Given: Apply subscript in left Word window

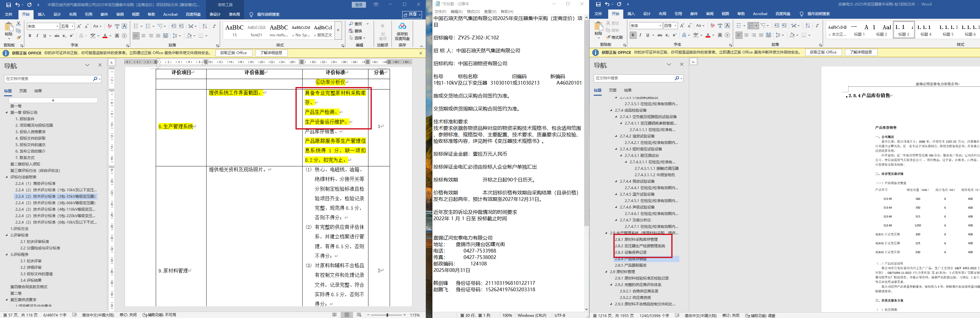Looking at the screenshot, I should (64, 36).
